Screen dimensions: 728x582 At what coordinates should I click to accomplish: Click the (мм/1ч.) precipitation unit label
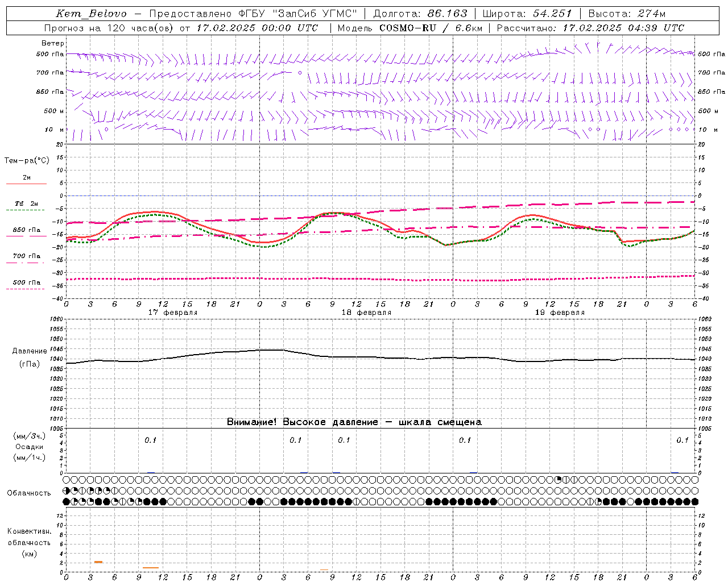tap(30, 458)
